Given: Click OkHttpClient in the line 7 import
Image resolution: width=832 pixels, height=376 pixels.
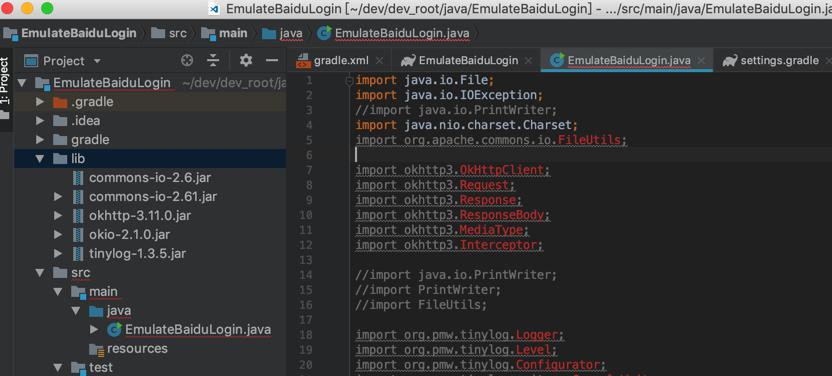Looking at the screenshot, I should 501,170.
